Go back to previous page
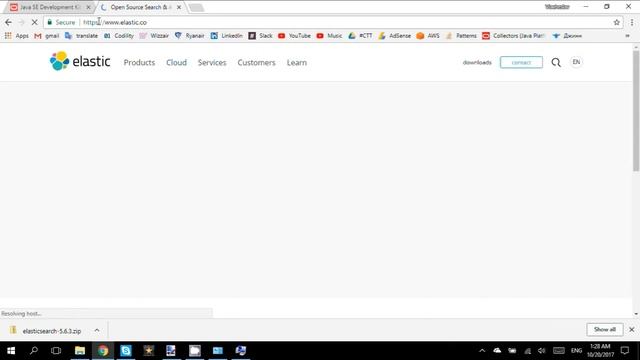 [9, 22]
